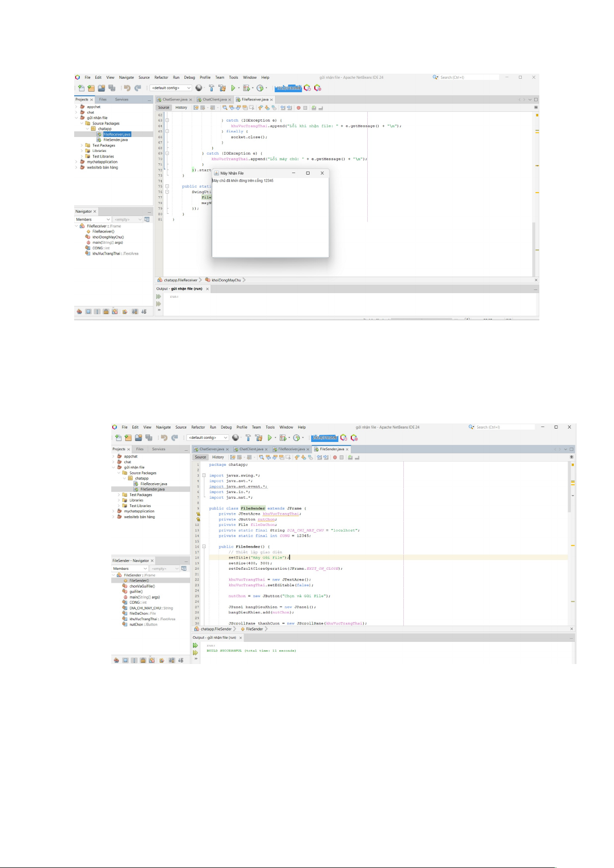Screen dimensions: 614x868
Task: Toggle History view in FileSender.java editor
Action: [218, 457]
